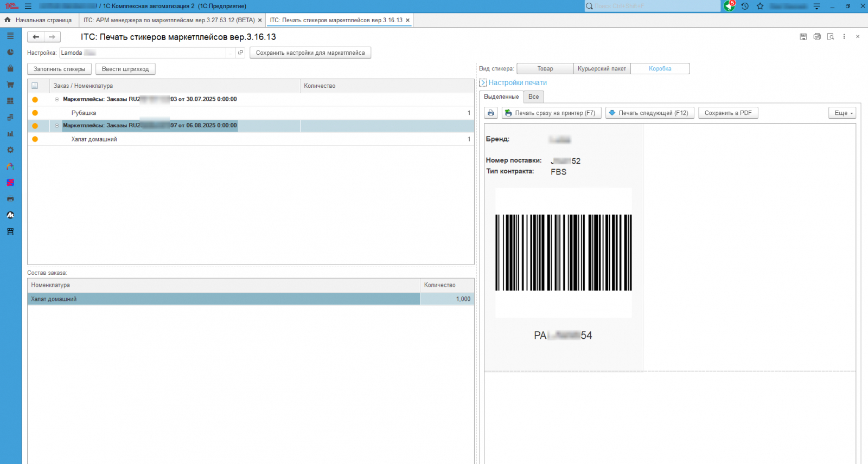This screenshot has height=464, width=868.
Task: Switch to АРМ менеджера по маркетплейсам tab
Action: 169,20
